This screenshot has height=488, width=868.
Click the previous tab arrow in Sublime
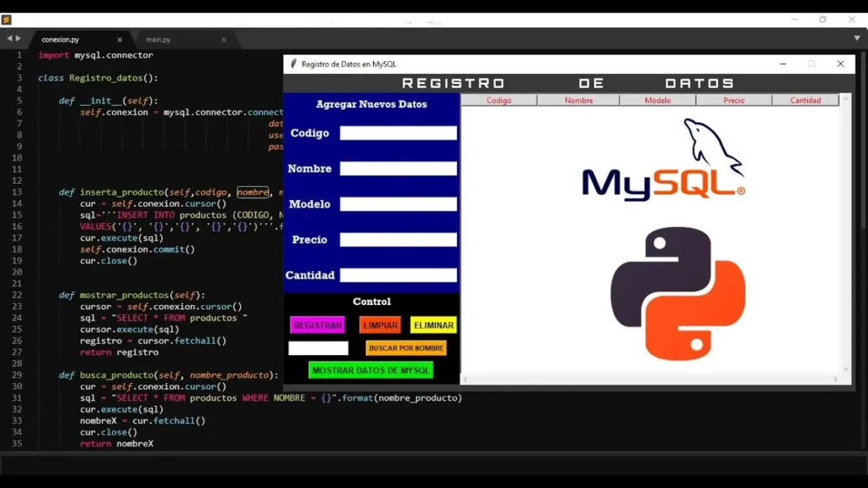(9, 39)
